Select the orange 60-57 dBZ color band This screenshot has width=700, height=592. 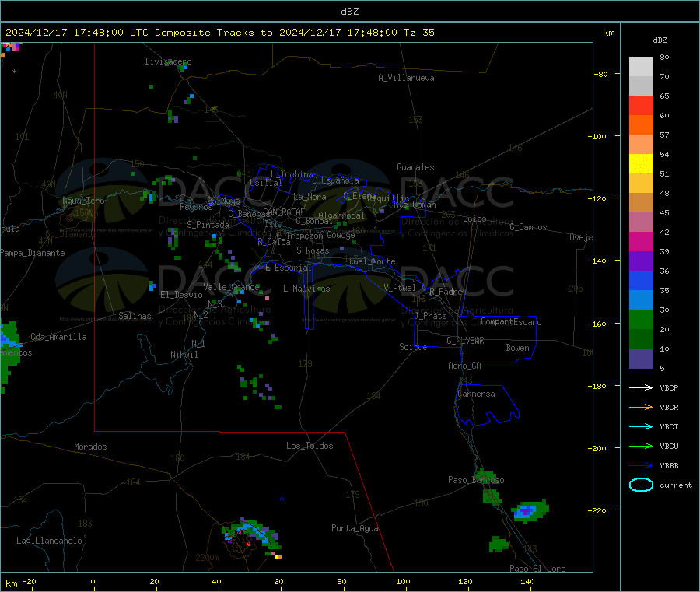coord(641,125)
